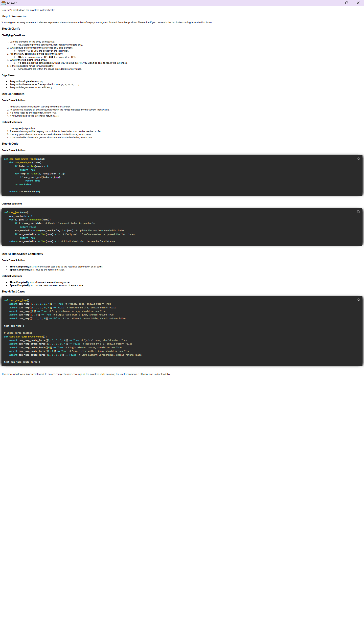Click the "Step 5: Time/Space Complexity" heading

coord(22,254)
